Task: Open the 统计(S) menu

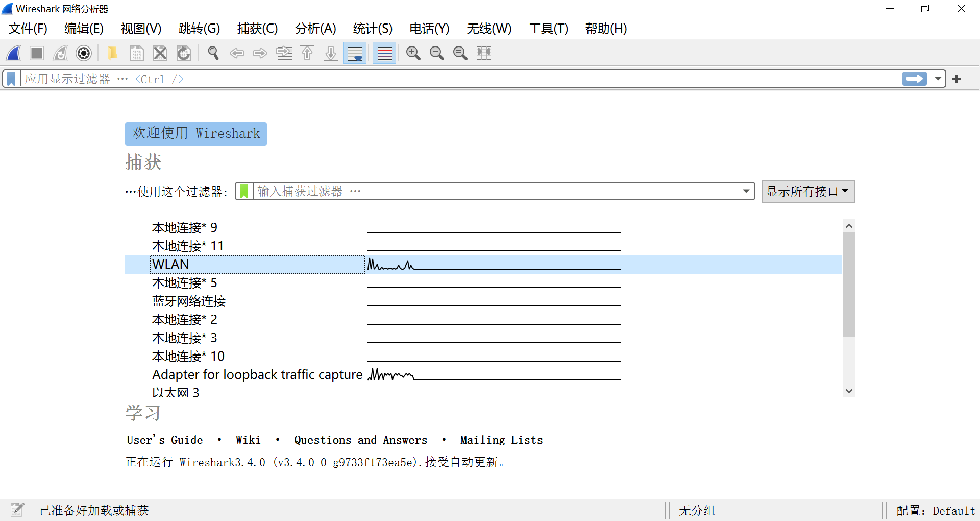Action: [x=373, y=29]
